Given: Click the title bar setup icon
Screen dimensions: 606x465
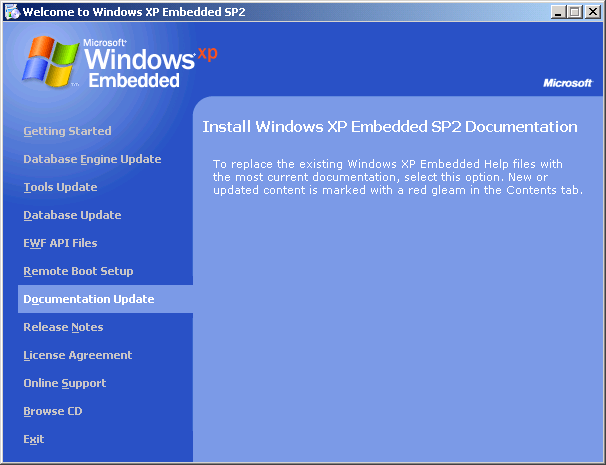Looking at the screenshot, I should click(12, 12).
